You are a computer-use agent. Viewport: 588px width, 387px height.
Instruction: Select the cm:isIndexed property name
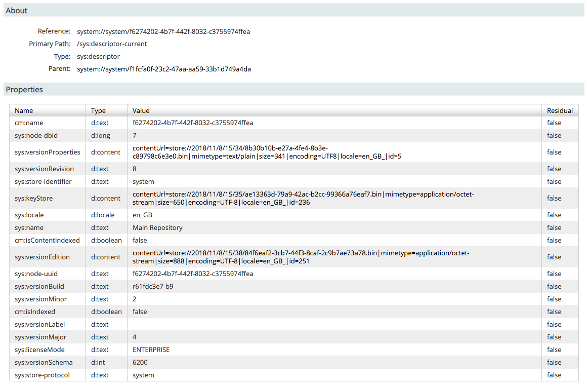point(35,312)
